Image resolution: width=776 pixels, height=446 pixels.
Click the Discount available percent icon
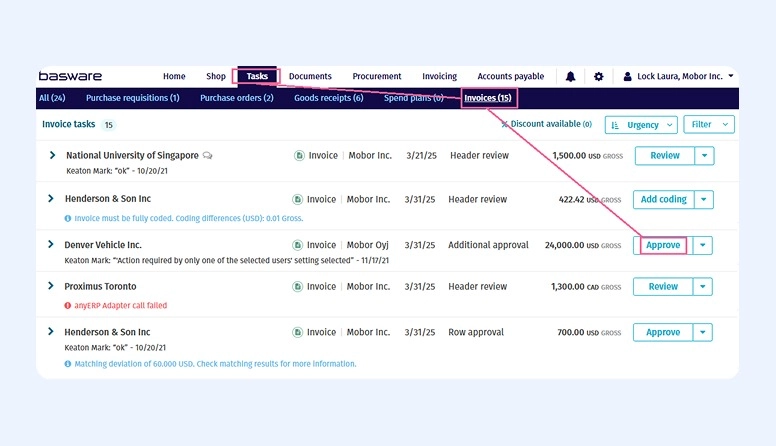504,124
